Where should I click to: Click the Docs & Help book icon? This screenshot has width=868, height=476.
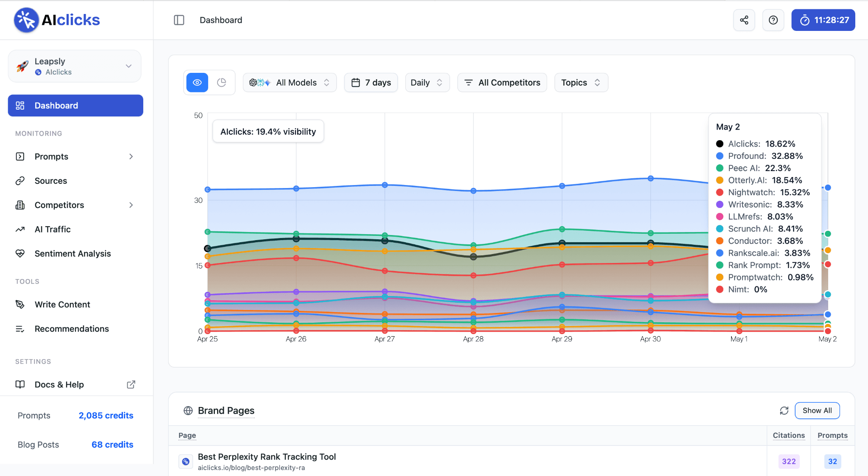[x=20, y=385]
